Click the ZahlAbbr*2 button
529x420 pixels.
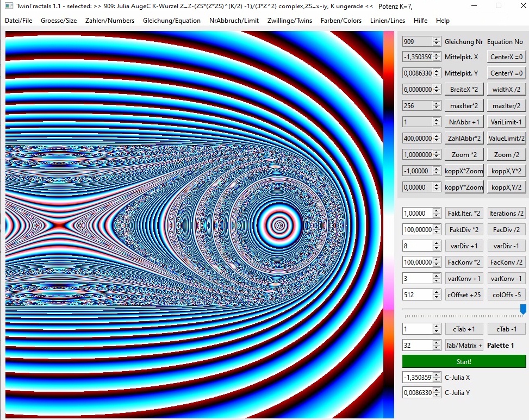pos(464,138)
